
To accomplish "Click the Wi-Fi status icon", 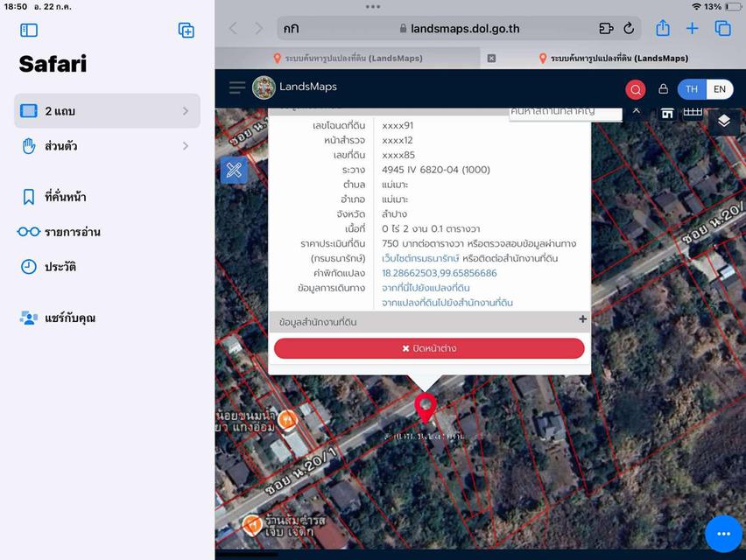I will (x=696, y=7).
